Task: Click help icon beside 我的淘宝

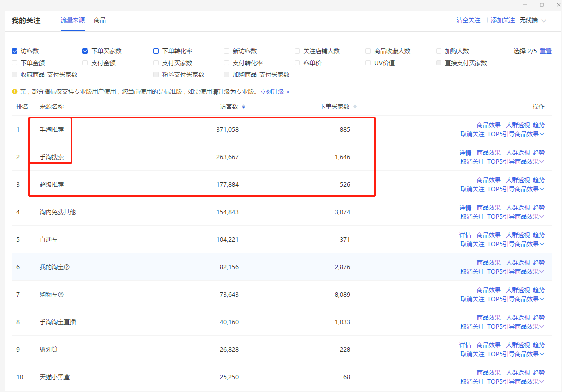Action: 67,267
